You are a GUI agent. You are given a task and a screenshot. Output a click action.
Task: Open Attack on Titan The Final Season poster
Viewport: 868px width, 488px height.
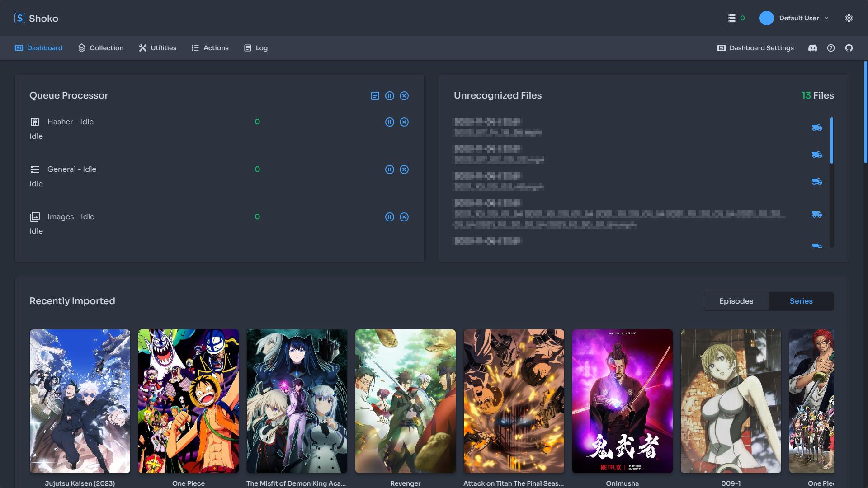tap(514, 401)
